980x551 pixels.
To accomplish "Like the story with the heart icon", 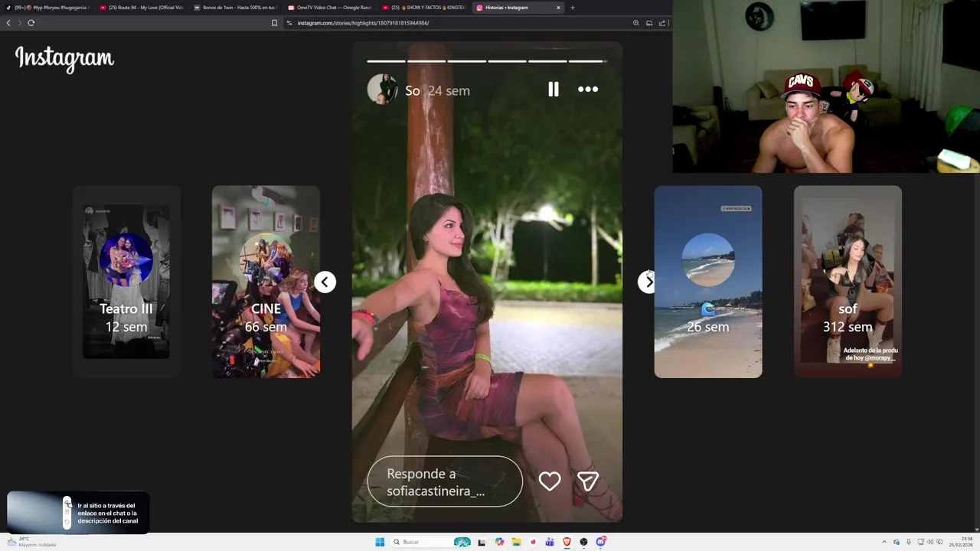I will coord(550,481).
